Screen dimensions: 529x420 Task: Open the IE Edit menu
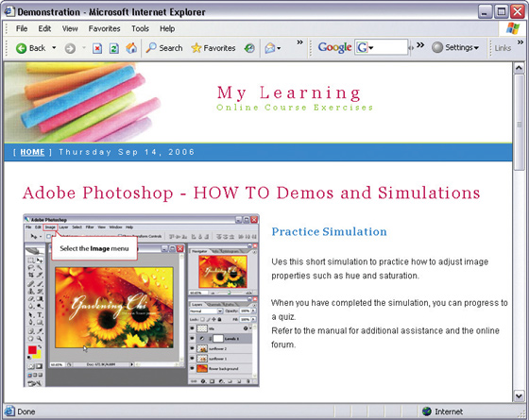pos(44,28)
